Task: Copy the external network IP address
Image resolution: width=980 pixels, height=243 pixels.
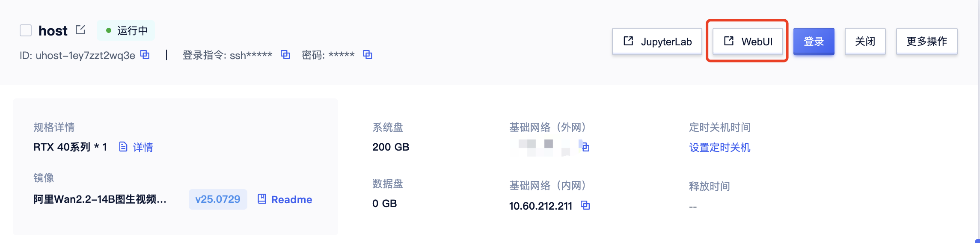Action: pos(585,147)
